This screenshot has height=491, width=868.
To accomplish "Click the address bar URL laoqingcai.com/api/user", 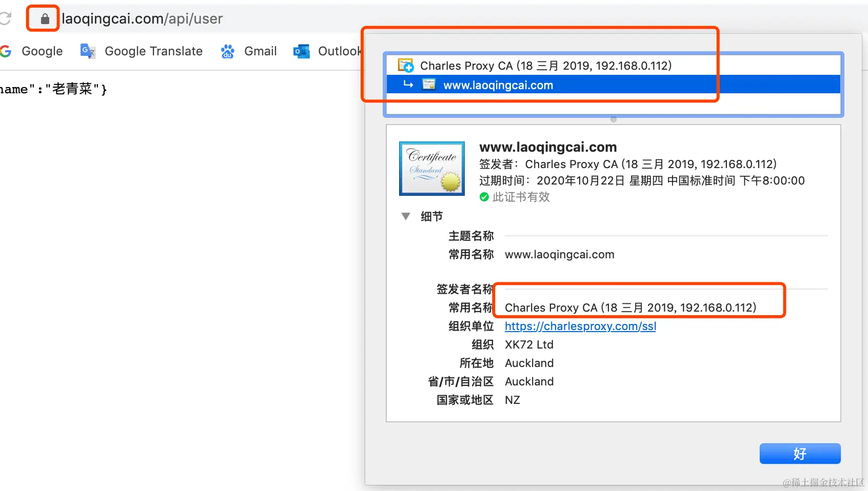I will [142, 19].
